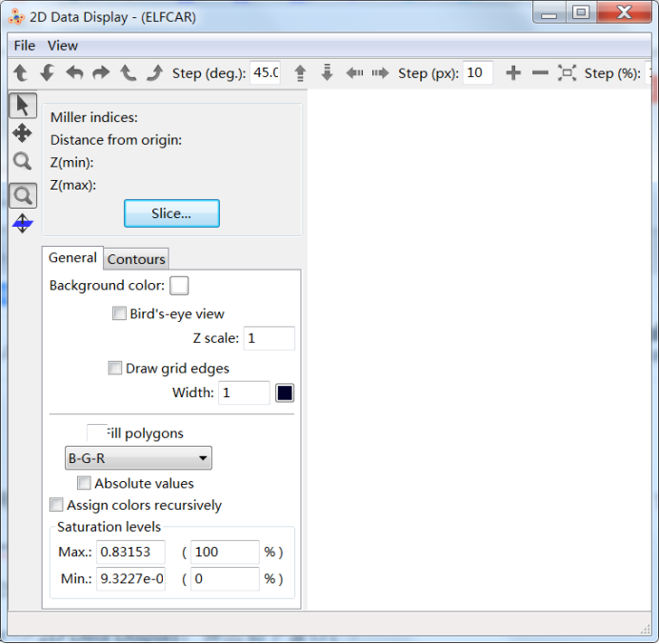Screen dimensions: 659x644
Task: Click the Z(max) label
Action: pos(73,185)
